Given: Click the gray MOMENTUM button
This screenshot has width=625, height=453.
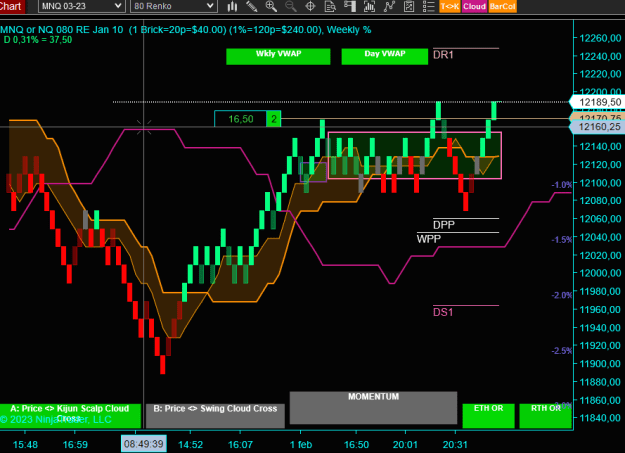Looking at the screenshot, I should coord(373,408).
